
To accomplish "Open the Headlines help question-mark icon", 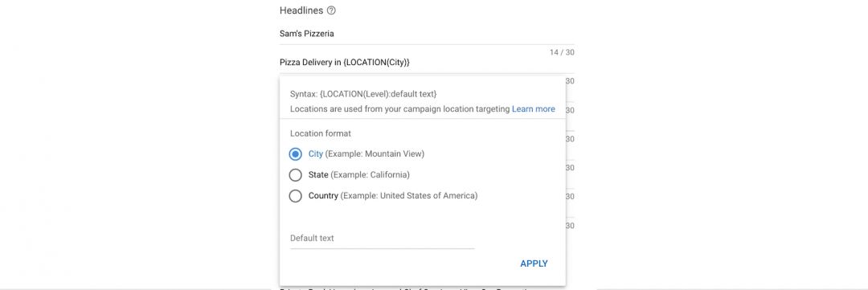I will click(x=331, y=10).
